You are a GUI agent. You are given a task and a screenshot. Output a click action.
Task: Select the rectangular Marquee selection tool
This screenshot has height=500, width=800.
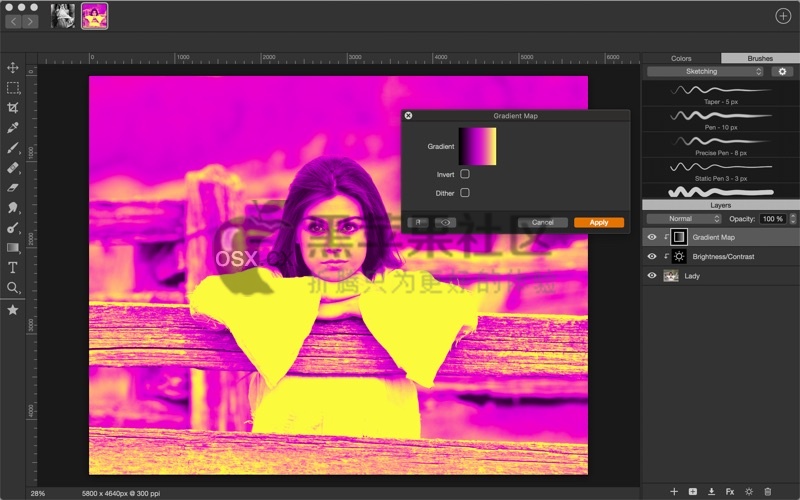pyautogui.click(x=13, y=88)
